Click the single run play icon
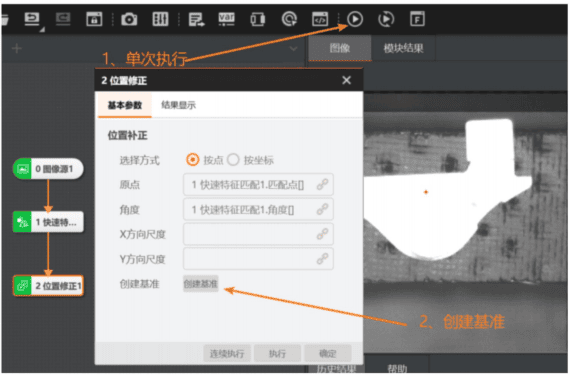The width and height of the screenshot is (570, 375). point(355,19)
